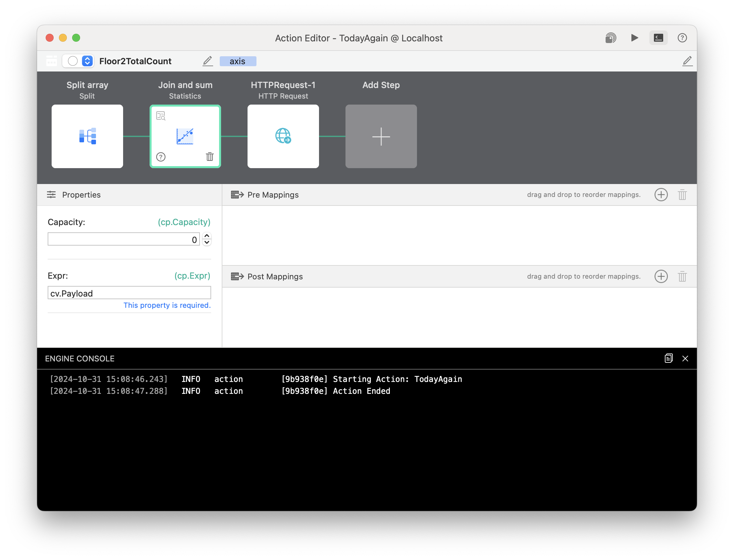The height and width of the screenshot is (560, 734).
Task: Click the green full-screen window button
Action: click(x=76, y=38)
